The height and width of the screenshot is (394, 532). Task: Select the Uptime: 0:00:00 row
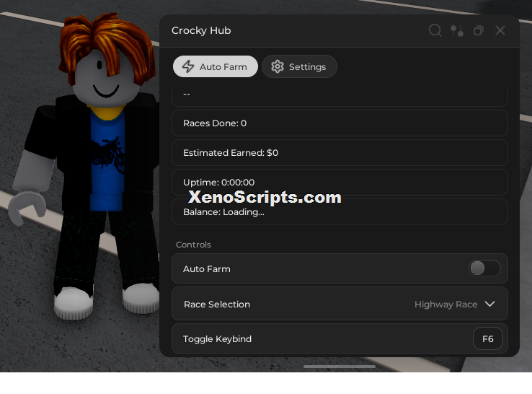(340, 182)
